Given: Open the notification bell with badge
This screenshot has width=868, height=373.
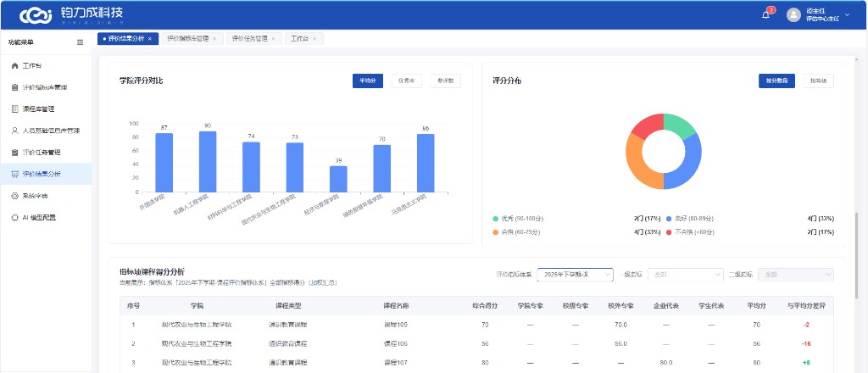Looking at the screenshot, I should pos(766,14).
